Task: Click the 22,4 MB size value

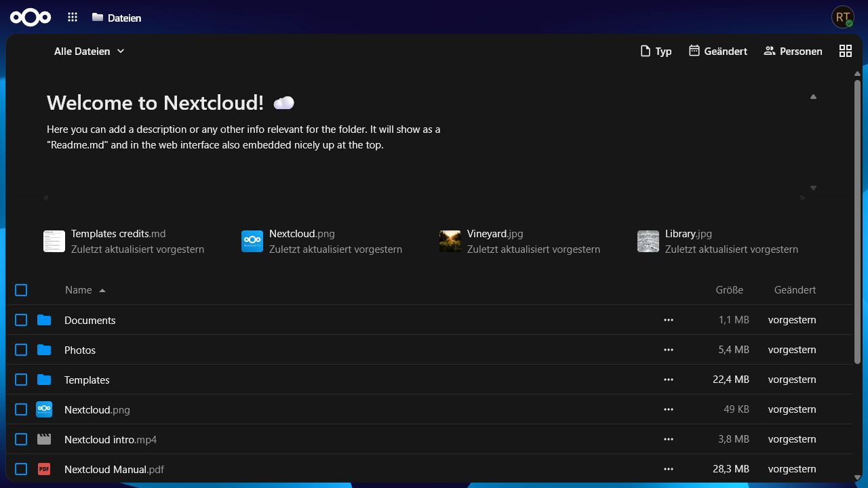Action: click(731, 380)
